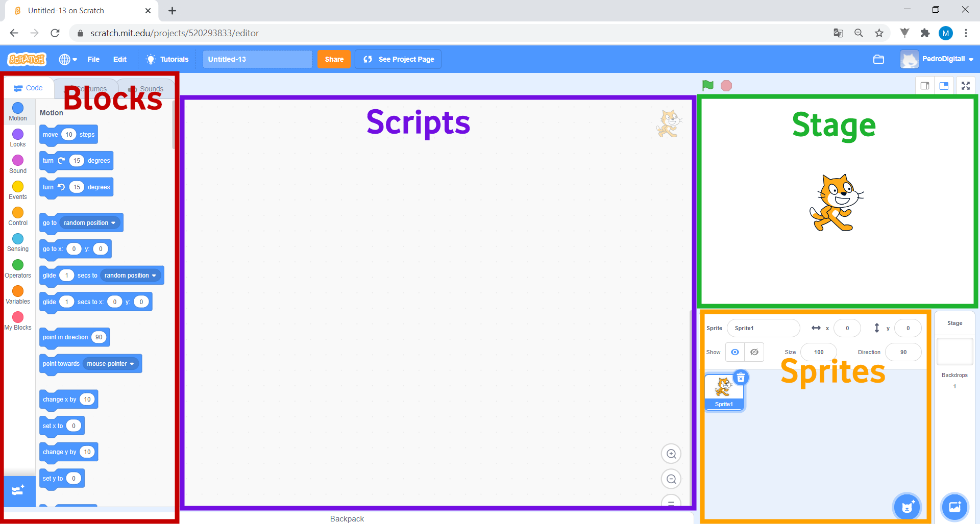The height and width of the screenshot is (524, 980).
Task: Click the sprite x position field
Action: point(847,328)
